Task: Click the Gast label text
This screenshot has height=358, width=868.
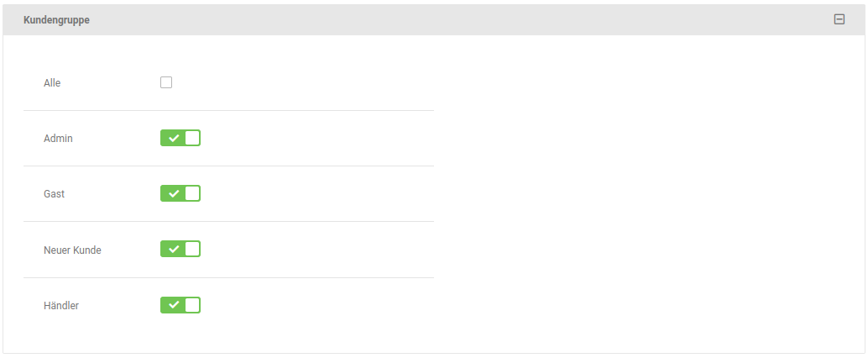Action: pyautogui.click(x=54, y=193)
